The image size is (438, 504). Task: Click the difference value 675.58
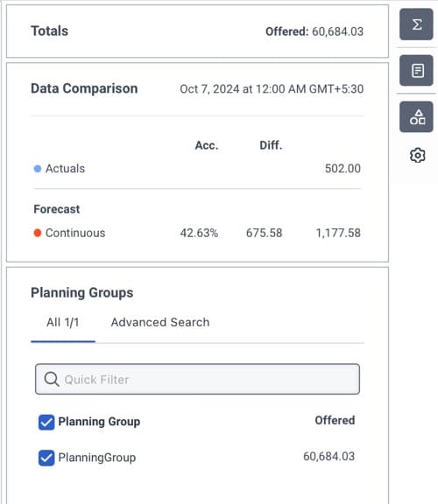pyautogui.click(x=264, y=233)
